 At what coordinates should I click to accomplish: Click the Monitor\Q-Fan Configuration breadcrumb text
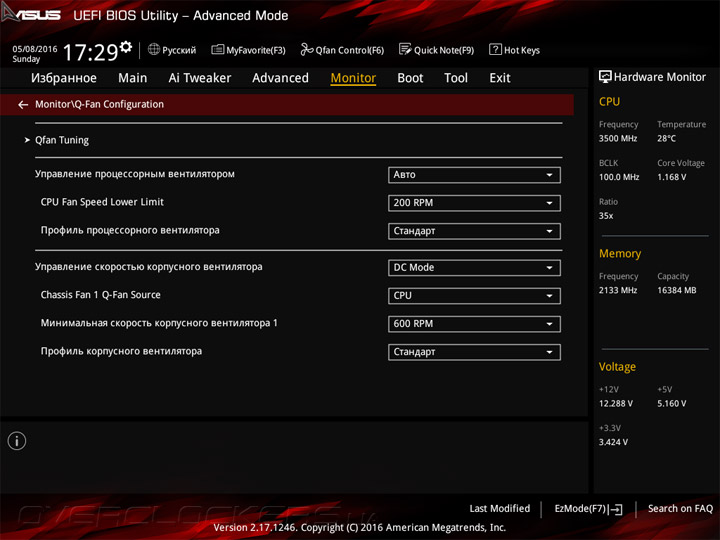pyautogui.click(x=99, y=104)
